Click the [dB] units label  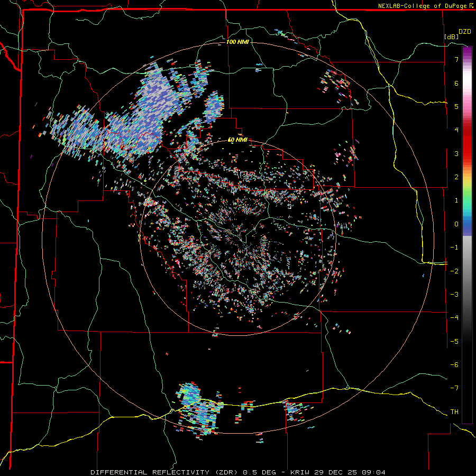452,36
